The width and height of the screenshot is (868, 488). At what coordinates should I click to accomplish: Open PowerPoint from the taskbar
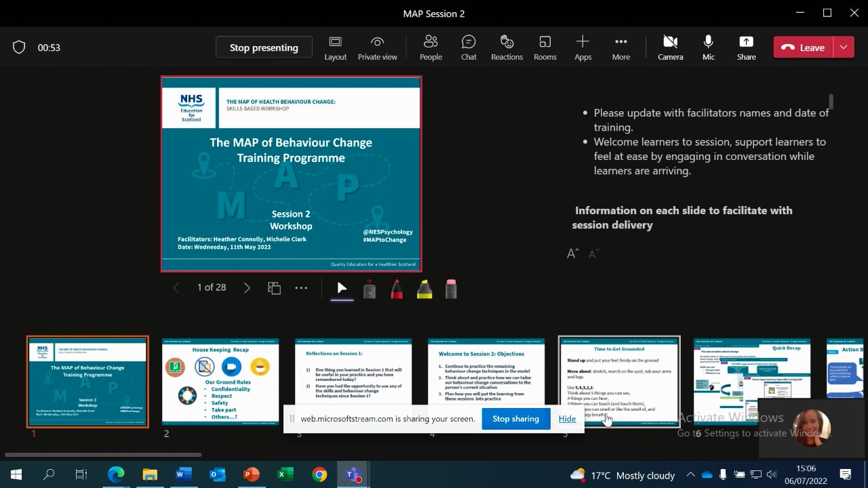click(251, 474)
